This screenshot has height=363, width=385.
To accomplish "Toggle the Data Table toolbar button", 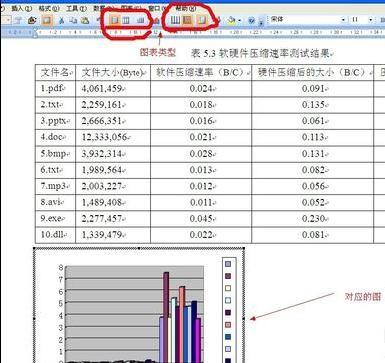I will coord(140,20).
